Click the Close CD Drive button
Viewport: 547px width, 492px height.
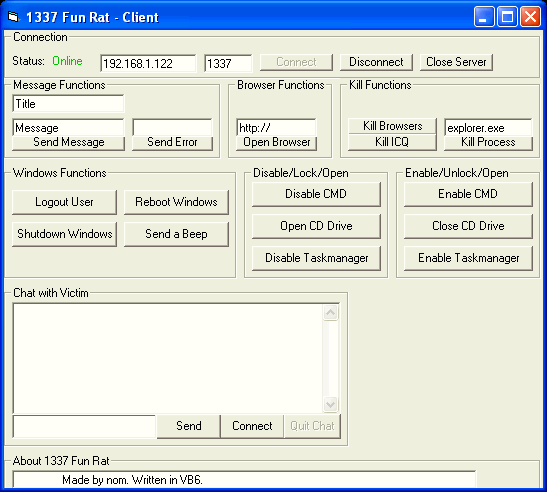(468, 226)
